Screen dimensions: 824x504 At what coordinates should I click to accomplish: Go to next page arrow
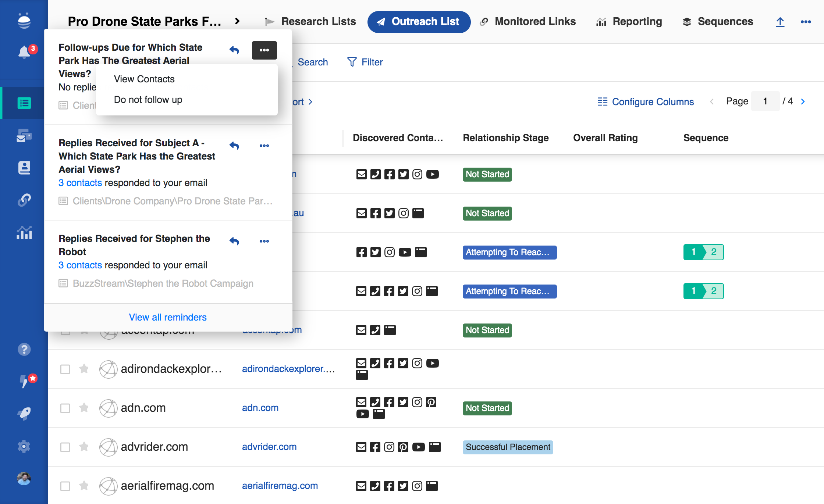803,101
